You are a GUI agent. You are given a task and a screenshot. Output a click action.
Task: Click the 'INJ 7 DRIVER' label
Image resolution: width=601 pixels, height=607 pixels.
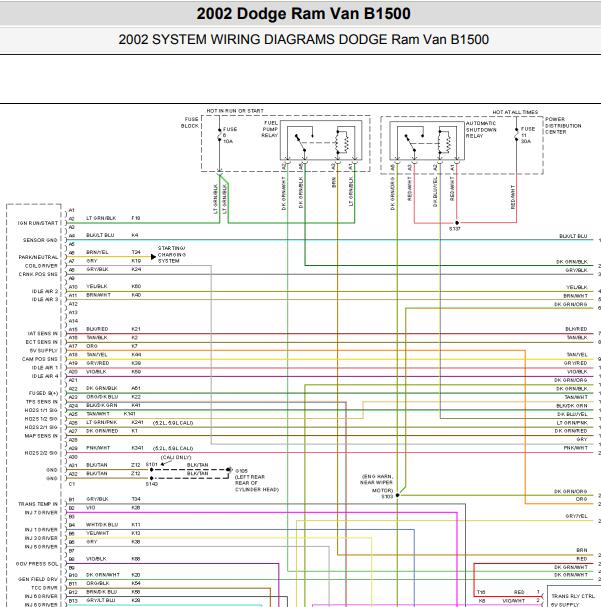tap(41, 512)
